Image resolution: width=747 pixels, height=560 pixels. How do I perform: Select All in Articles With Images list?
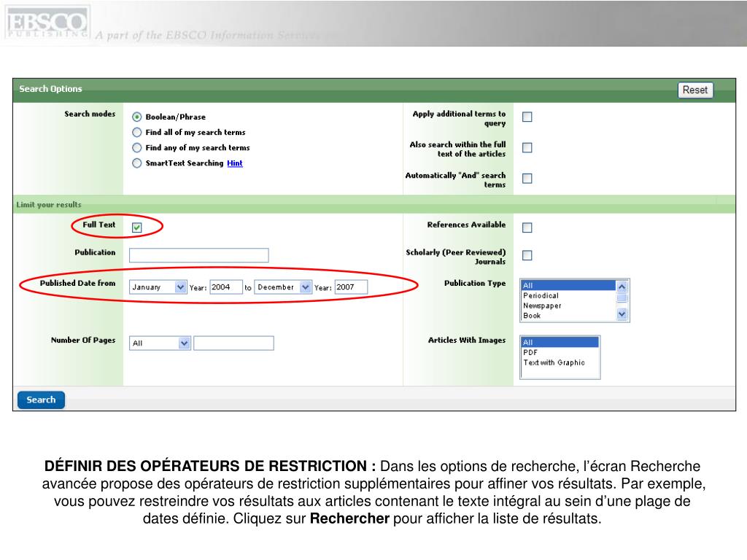pyautogui.click(x=560, y=343)
